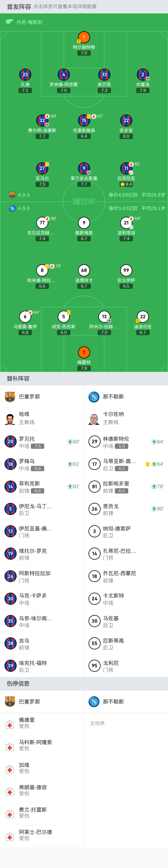
Task: Select 莱万多夫斯基 number 9 jersey icon
Action: 84,168
